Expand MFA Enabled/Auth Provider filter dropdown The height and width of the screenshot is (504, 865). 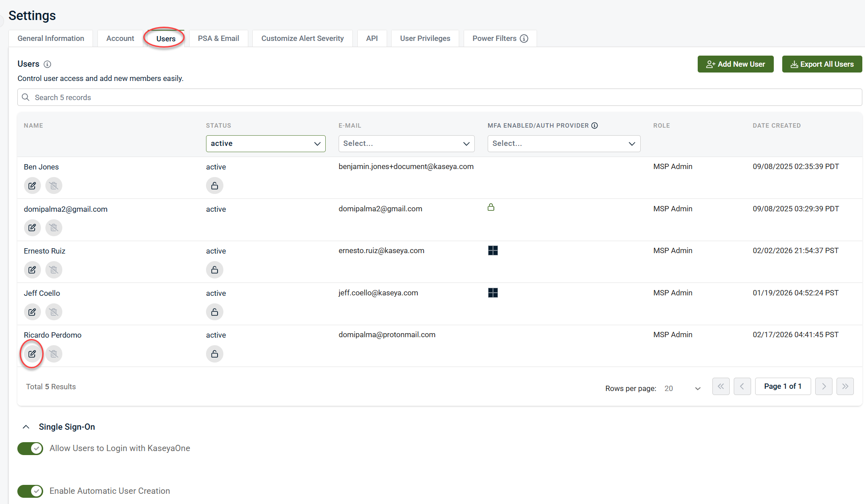tap(564, 144)
